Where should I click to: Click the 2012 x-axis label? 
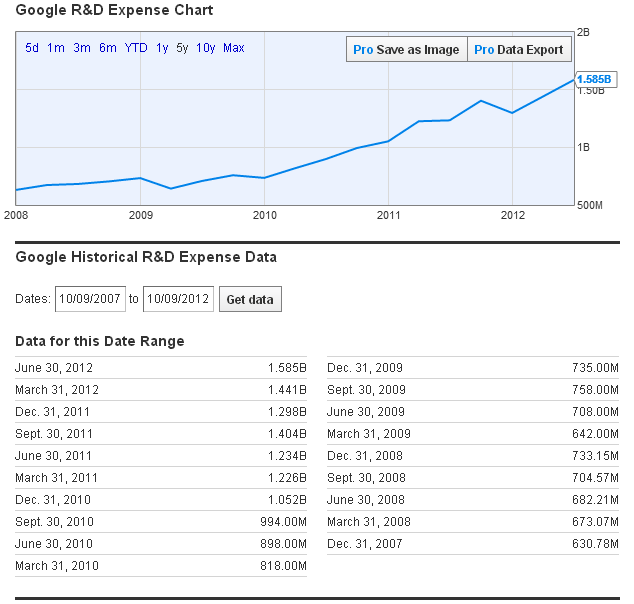click(x=513, y=215)
